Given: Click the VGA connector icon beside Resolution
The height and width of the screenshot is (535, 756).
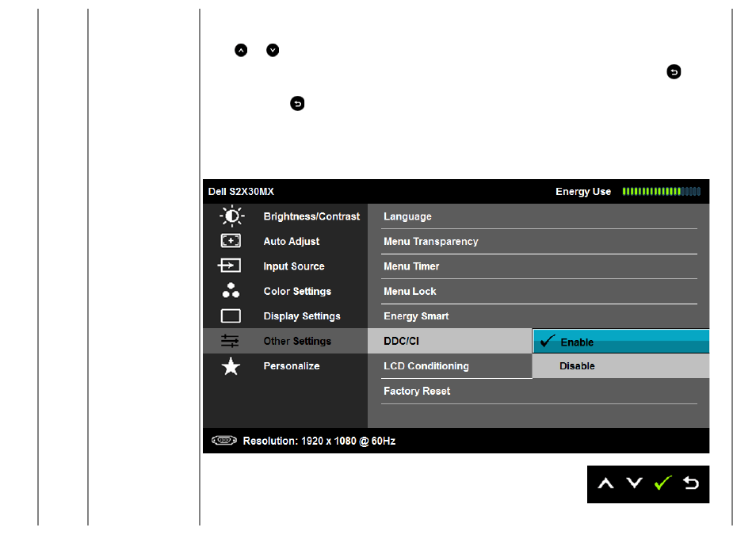Looking at the screenshot, I should [x=224, y=440].
